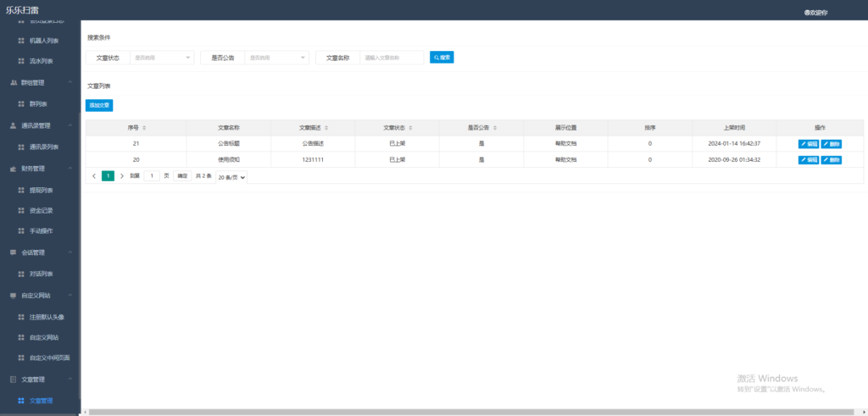Sort the table by 文章描述 column
The width and height of the screenshot is (868, 416).
click(326, 128)
